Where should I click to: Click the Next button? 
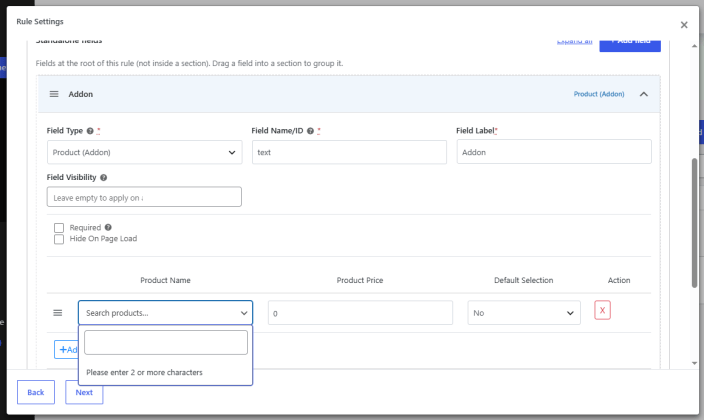pos(84,392)
